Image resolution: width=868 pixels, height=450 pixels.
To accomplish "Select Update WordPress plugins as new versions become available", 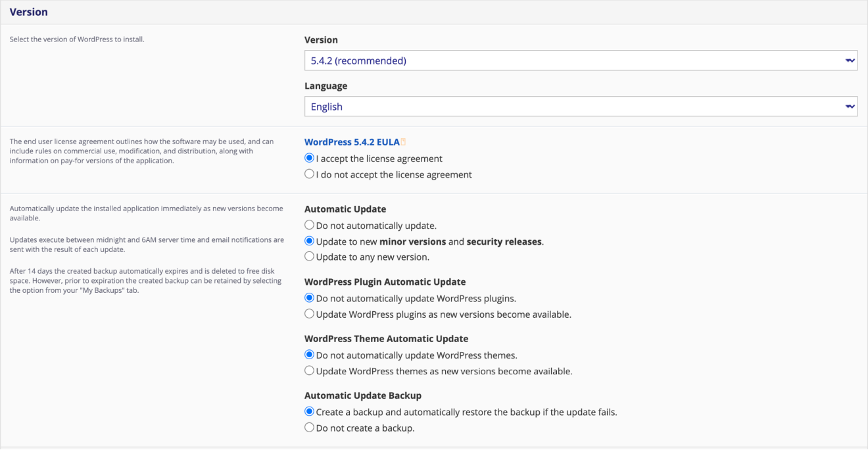I will click(309, 314).
